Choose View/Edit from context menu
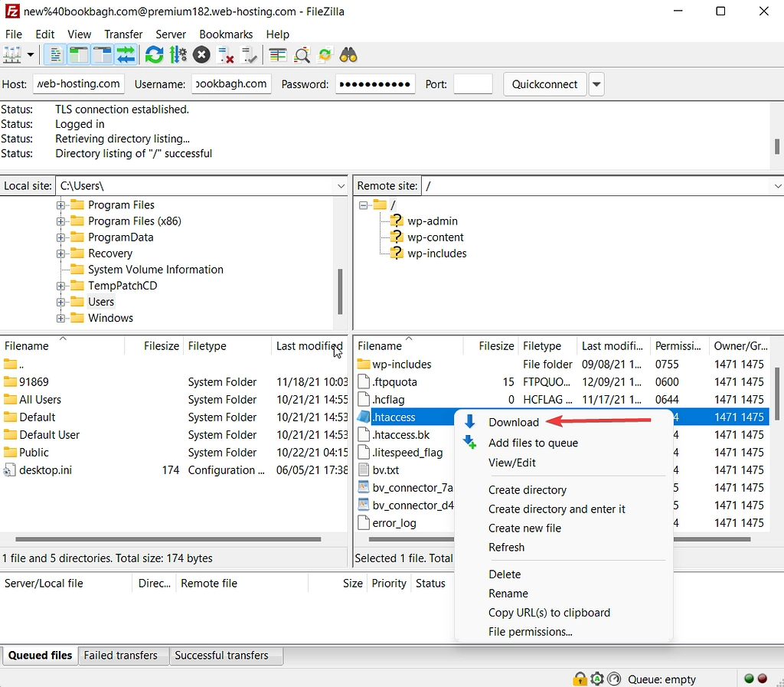The width and height of the screenshot is (784, 687). tap(512, 463)
